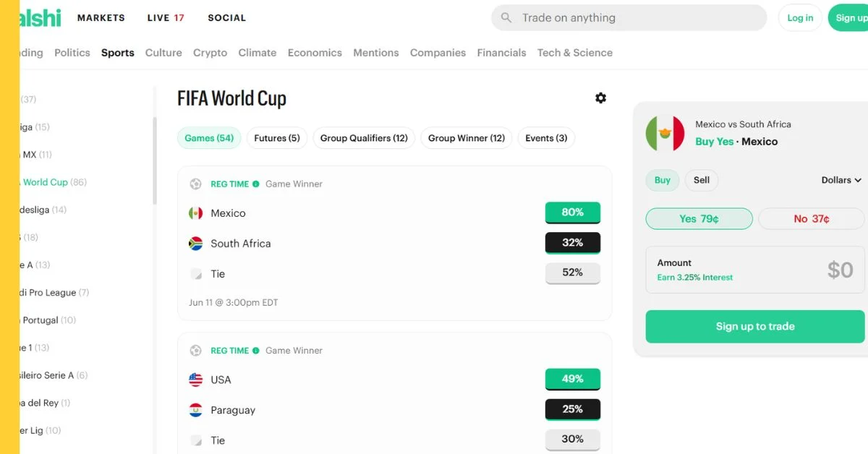The image size is (868, 454).
Task: Click the Mexico flag icon in game list
Action: [x=195, y=213]
